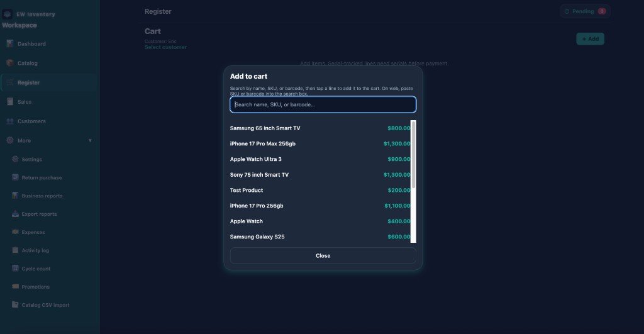
Task: Open Return purchase from sidebar
Action: (52, 177)
